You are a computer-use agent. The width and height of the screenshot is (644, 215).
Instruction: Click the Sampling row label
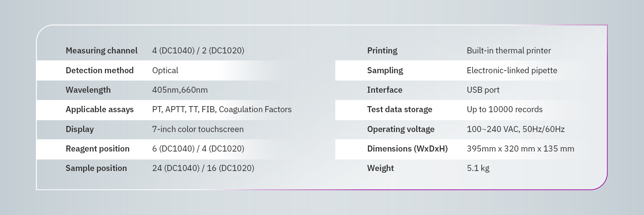point(385,70)
